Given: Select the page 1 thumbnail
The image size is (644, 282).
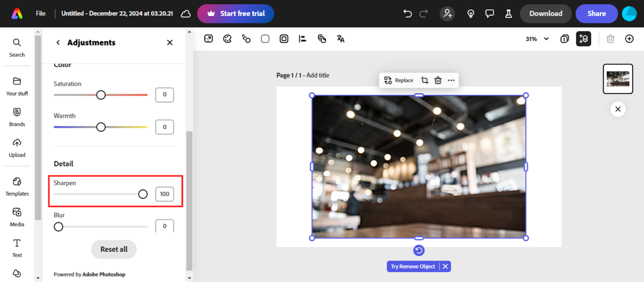Looking at the screenshot, I should click(x=618, y=79).
